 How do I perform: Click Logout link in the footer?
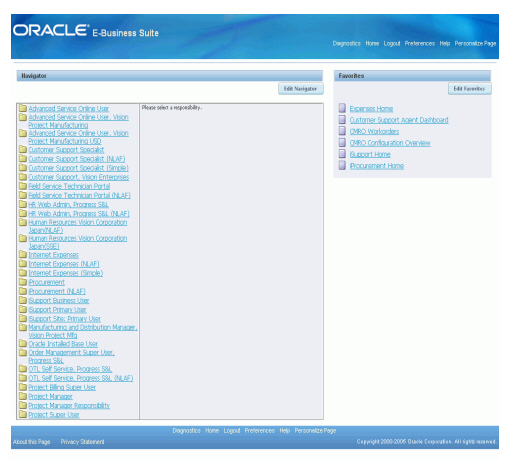[232, 431]
